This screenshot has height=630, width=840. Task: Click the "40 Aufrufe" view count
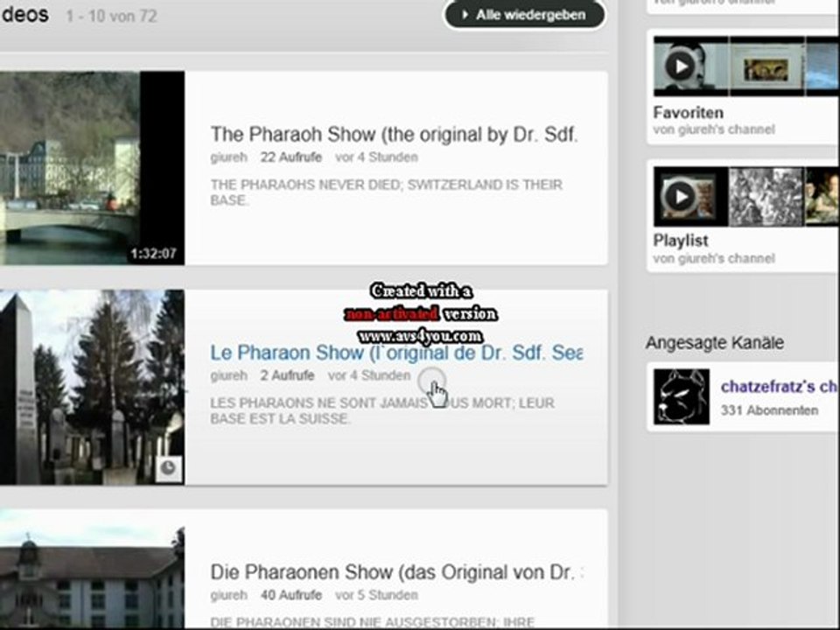[x=290, y=595]
